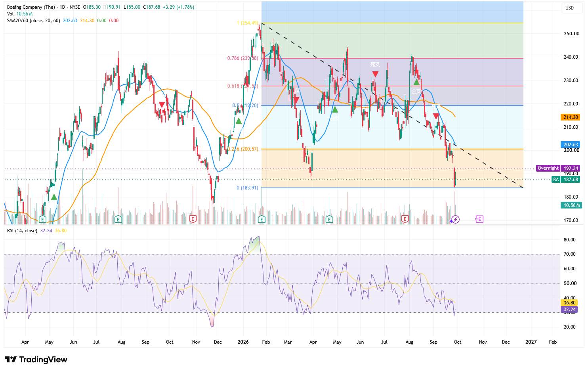This screenshot has height=371, width=588.
Task: Click the 0.786 Fibonacci level label
Action: (x=242, y=58)
